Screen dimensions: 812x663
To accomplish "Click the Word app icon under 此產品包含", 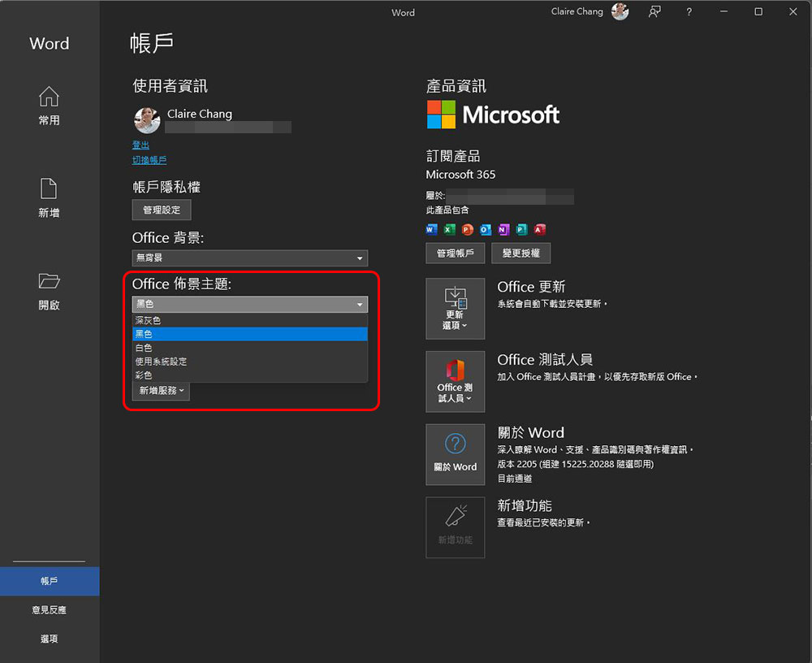I will tap(431, 230).
